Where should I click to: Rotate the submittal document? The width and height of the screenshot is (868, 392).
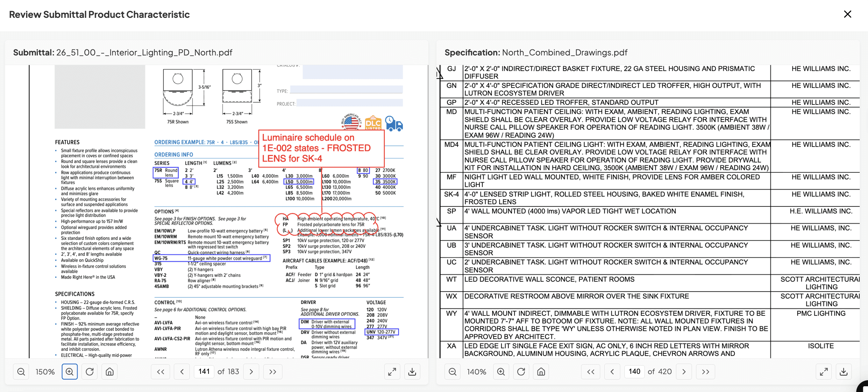[89, 371]
